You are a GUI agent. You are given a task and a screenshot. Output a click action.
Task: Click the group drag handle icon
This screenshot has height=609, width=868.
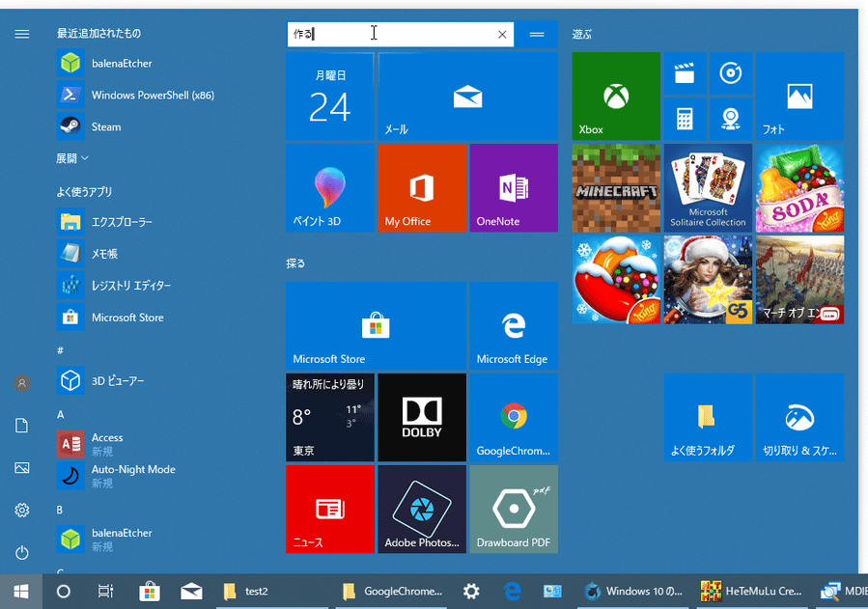(x=537, y=35)
